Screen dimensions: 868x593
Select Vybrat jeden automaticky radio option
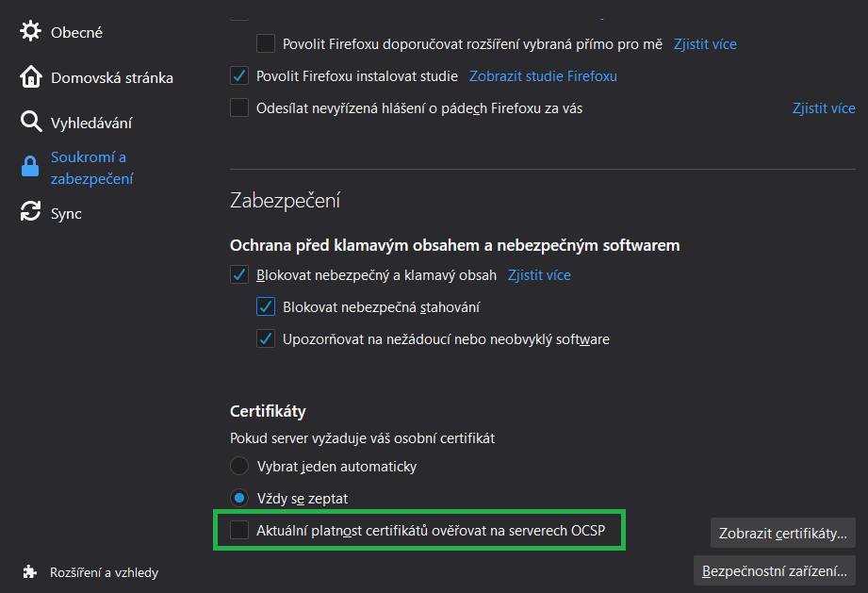[239, 466]
